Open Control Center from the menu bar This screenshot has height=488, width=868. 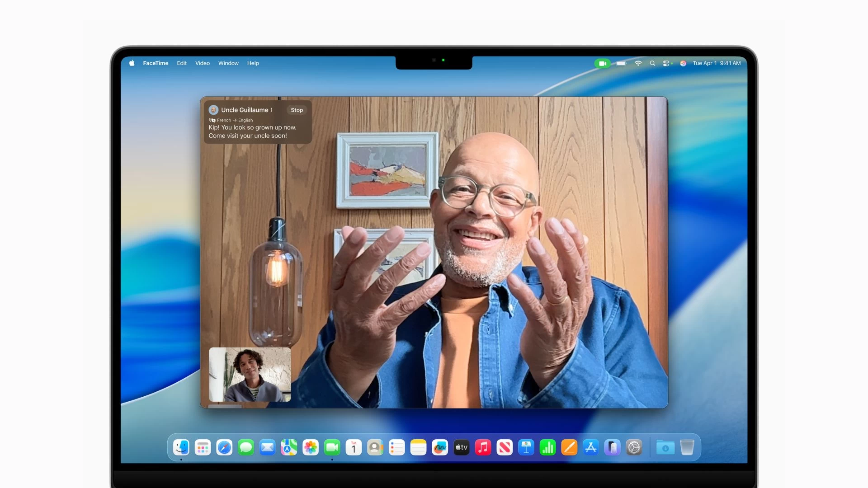pos(667,63)
